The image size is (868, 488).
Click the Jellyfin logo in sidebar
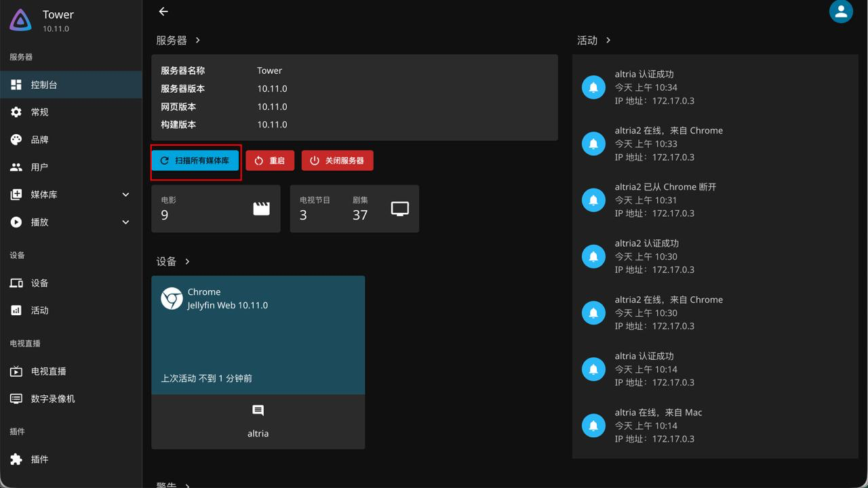(21, 20)
